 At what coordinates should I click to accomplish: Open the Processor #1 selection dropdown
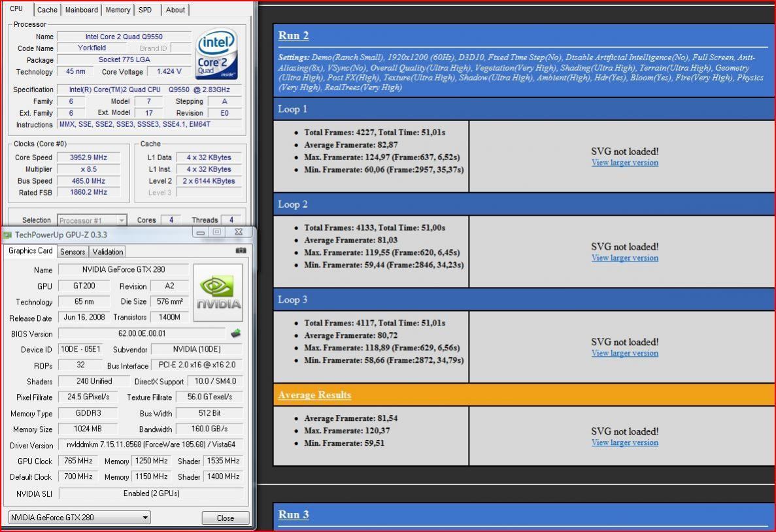[92, 220]
